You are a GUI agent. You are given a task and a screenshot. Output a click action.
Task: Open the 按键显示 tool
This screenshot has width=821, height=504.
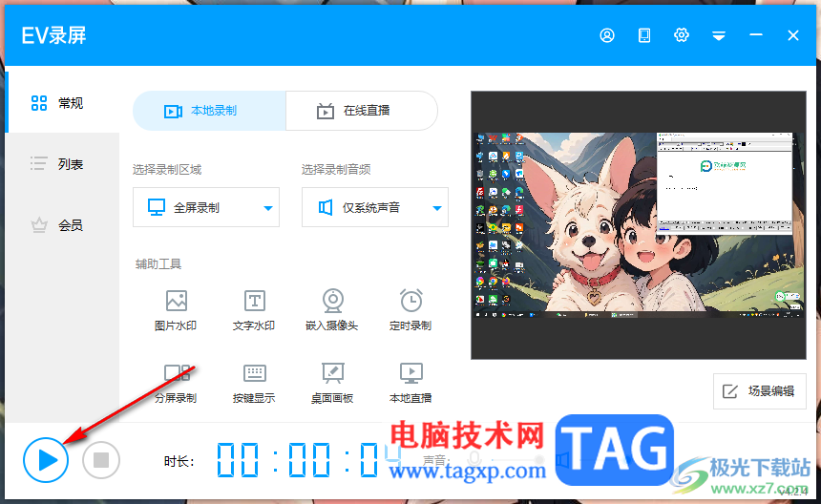click(x=254, y=383)
